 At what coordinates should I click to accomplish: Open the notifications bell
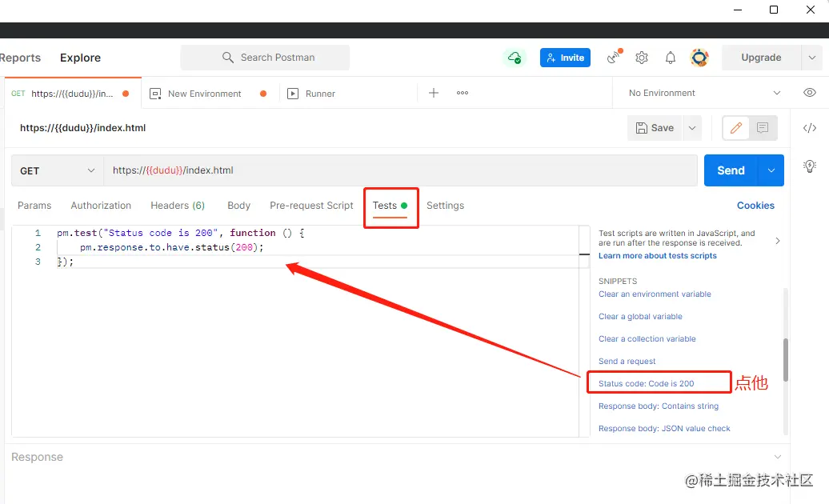[x=671, y=58]
